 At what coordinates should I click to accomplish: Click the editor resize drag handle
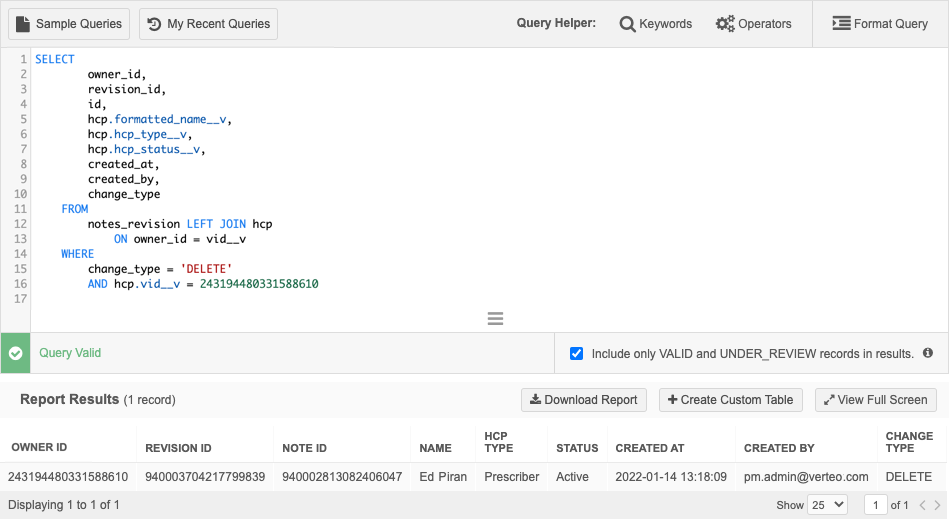[494, 319]
